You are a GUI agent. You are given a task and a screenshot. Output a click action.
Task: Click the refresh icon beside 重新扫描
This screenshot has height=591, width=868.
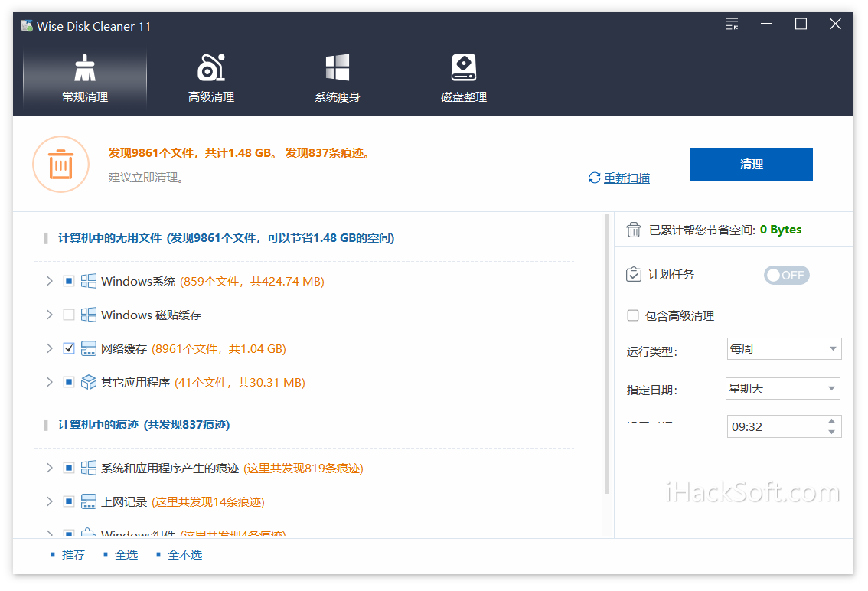click(595, 178)
